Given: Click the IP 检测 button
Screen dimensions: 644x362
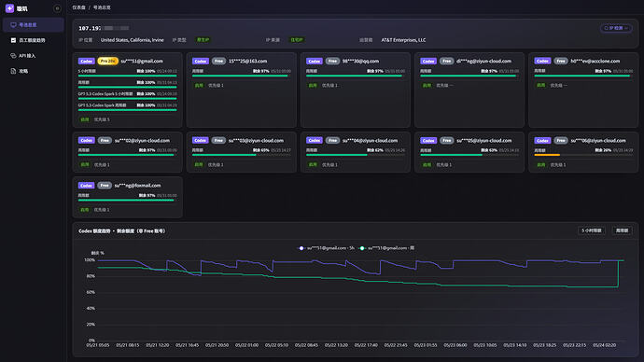Looking at the screenshot, I should pyautogui.click(x=616, y=28).
